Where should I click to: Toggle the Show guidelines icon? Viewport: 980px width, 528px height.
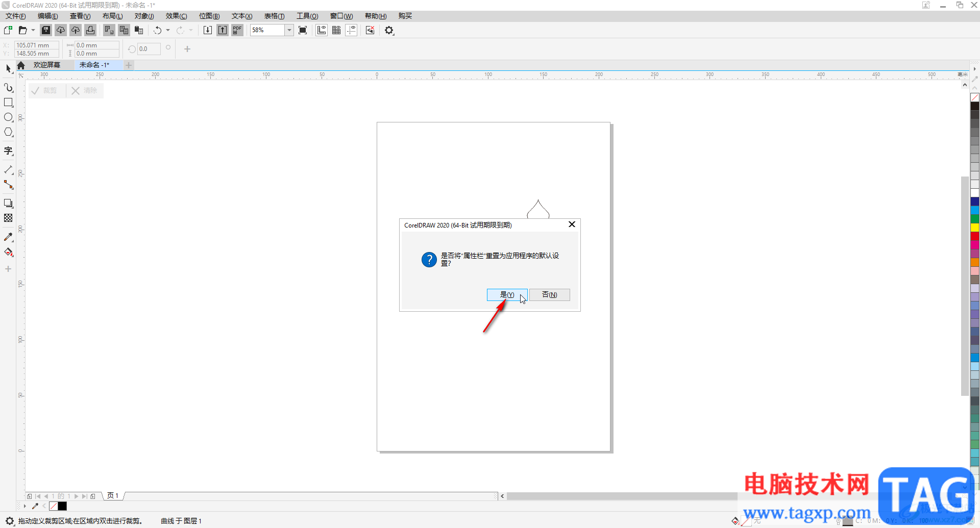351,30
